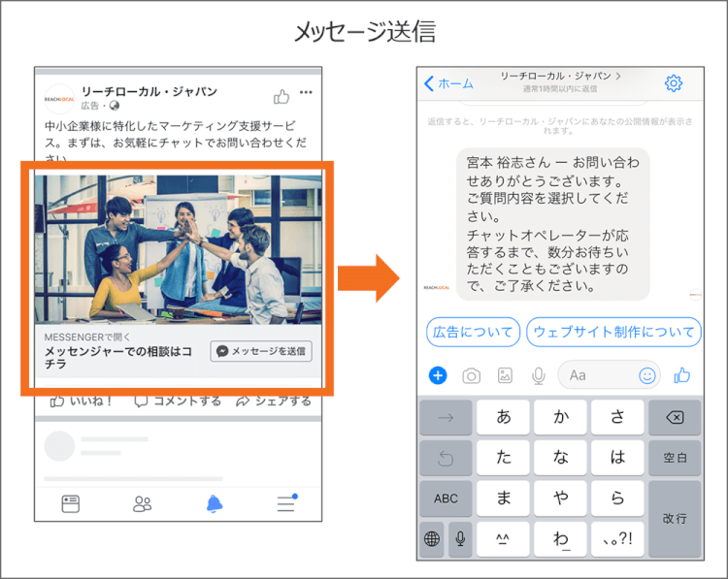This screenshot has height=579, width=728.
Task: Tap the コメントする comment button
Action: pyautogui.click(x=178, y=401)
